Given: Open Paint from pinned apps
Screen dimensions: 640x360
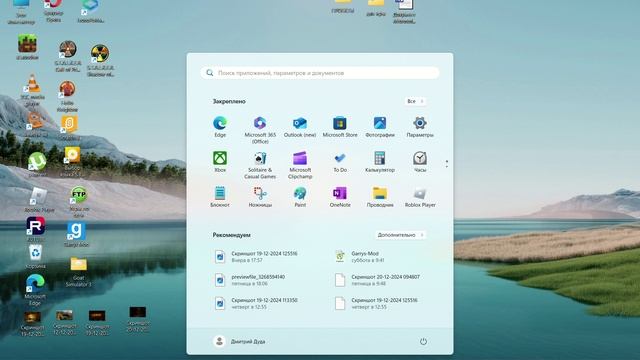Looking at the screenshot, I should pyautogui.click(x=300, y=197).
